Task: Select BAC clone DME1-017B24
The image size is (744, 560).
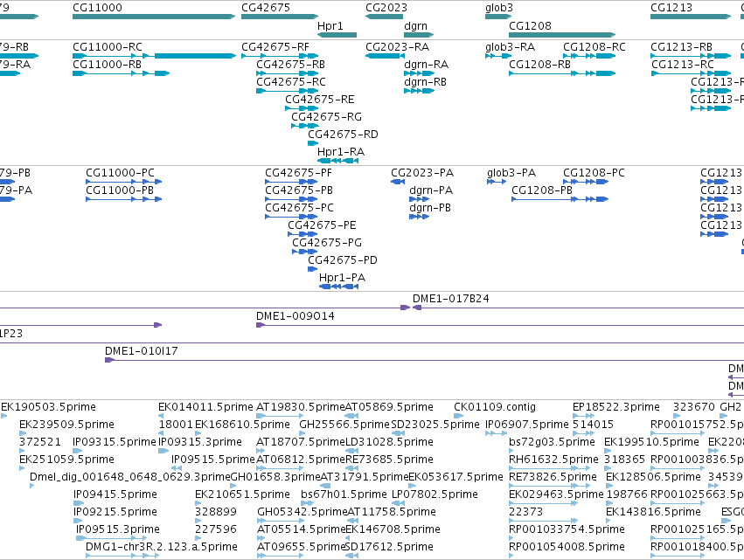Action: pos(578,308)
